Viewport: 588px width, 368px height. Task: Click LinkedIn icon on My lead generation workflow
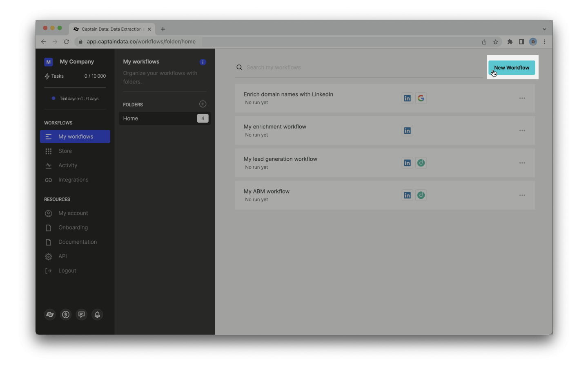coord(407,163)
